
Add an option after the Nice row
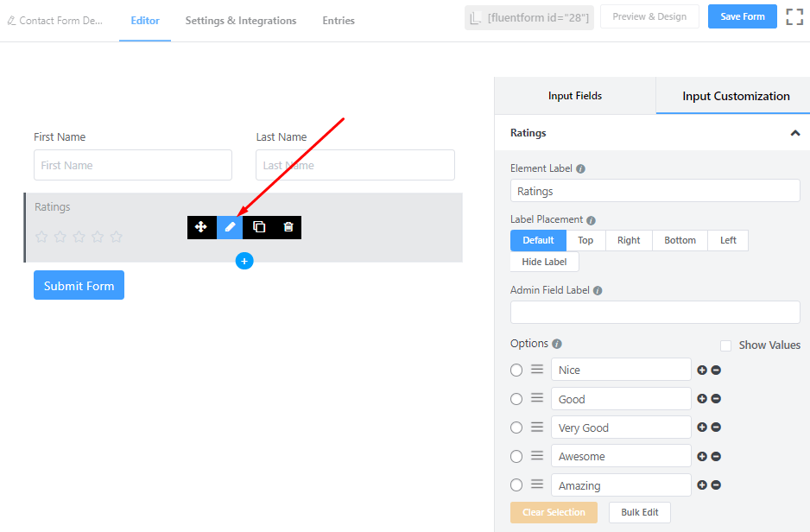tap(702, 370)
